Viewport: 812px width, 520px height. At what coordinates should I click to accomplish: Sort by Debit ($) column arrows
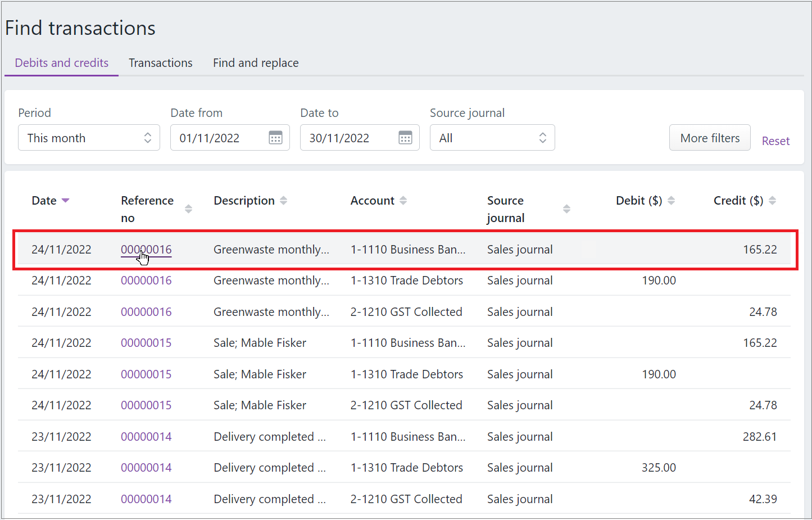(671, 201)
